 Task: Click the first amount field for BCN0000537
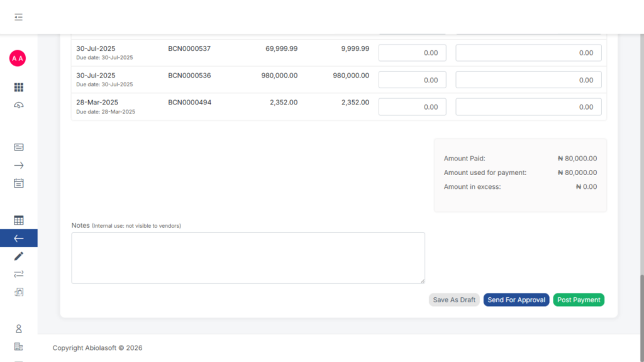[412, 53]
